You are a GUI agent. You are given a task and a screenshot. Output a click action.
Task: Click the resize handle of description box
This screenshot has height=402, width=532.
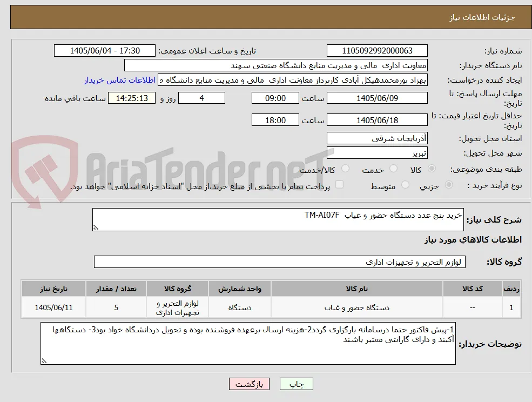click(96, 228)
